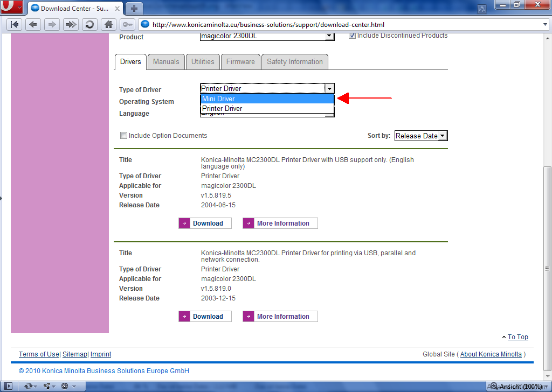The image size is (552, 392).
Task: Click the vertical scrollbar thumb
Action: tap(547, 268)
